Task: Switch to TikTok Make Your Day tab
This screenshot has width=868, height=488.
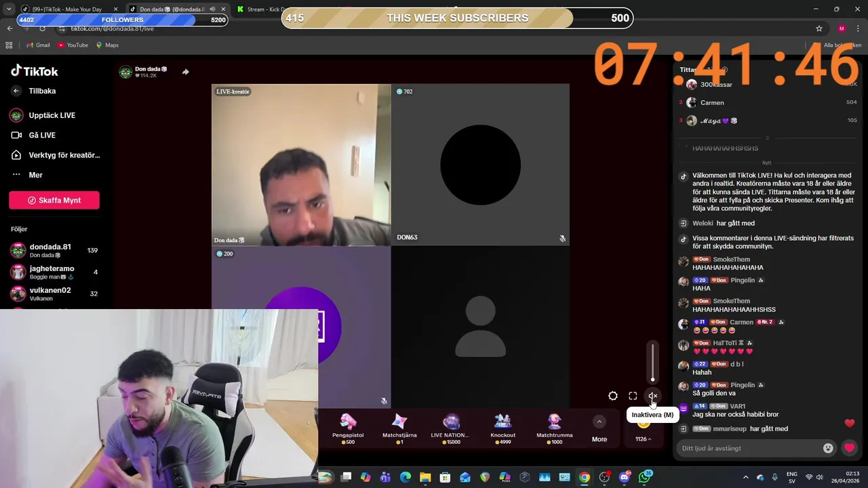Action: pyautogui.click(x=68, y=9)
